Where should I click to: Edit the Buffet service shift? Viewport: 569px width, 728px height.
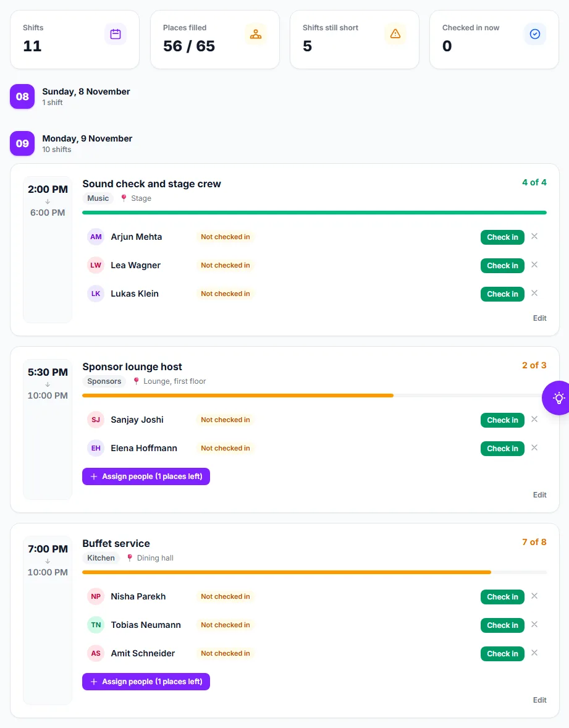click(539, 700)
